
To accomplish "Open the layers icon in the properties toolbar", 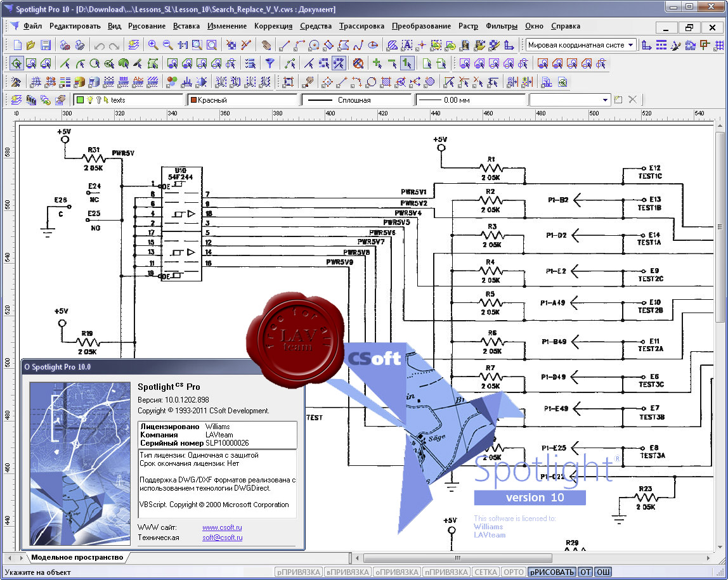I will (16, 100).
